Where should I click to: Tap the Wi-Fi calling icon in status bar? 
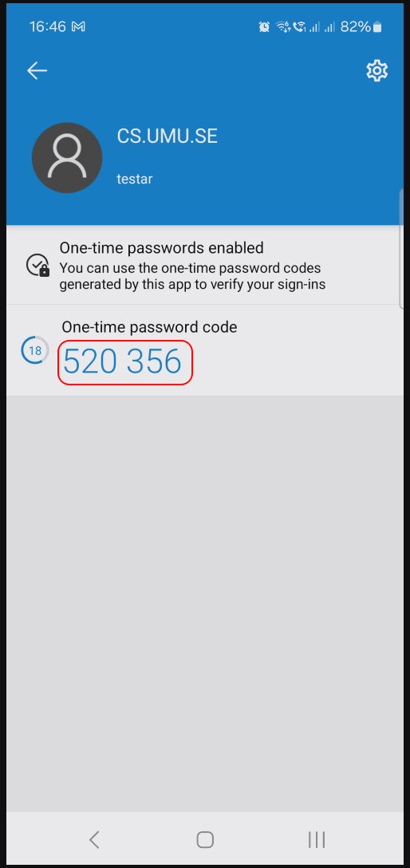(x=299, y=26)
